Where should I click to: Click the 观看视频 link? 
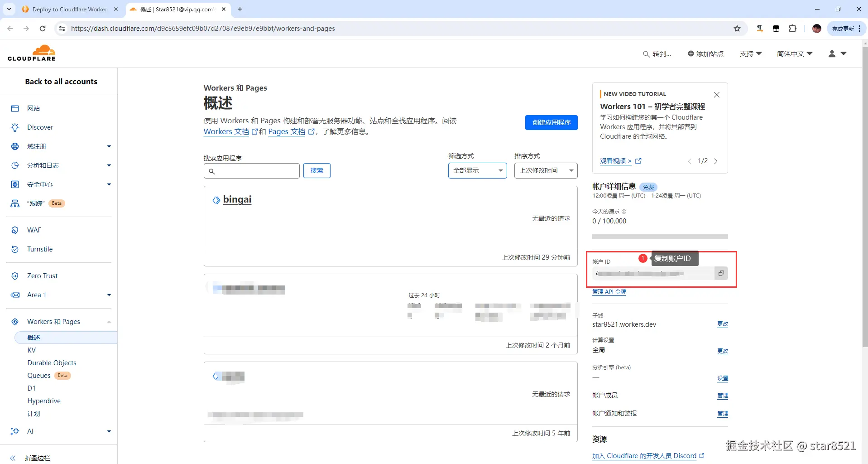[621, 161]
